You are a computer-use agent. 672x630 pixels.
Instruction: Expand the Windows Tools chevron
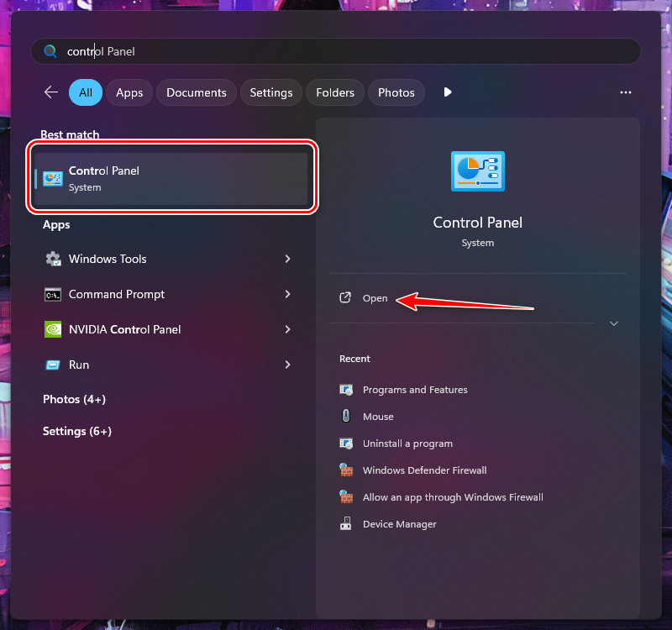click(x=287, y=259)
